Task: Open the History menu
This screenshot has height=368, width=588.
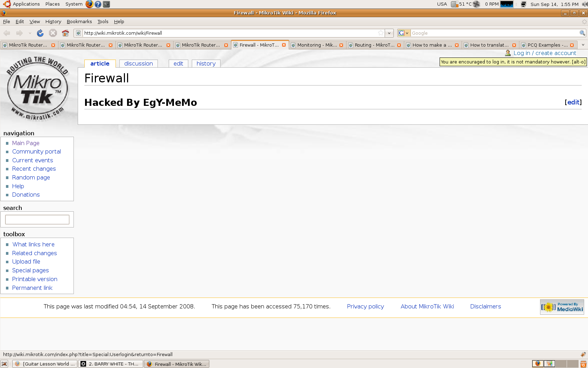Action: coord(53,21)
